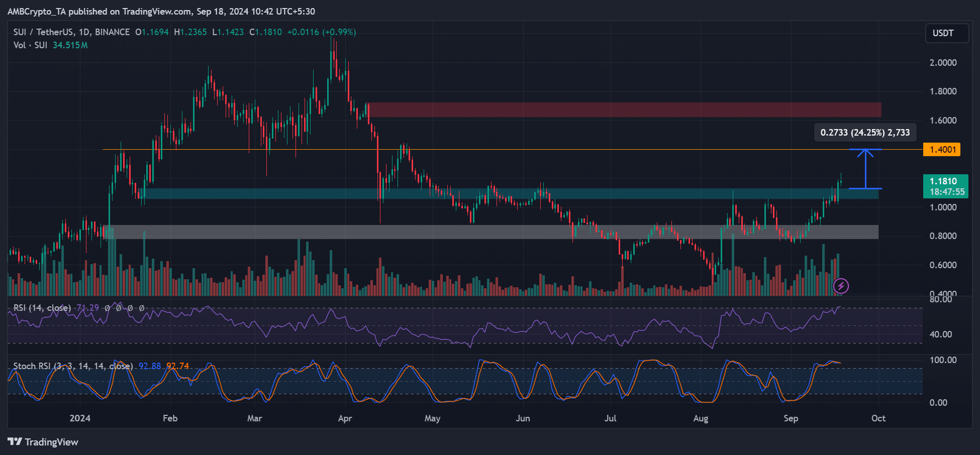Select the RSI (14, close) indicator label
The height and width of the screenshot is (455, 980).
tap(42, 308)
